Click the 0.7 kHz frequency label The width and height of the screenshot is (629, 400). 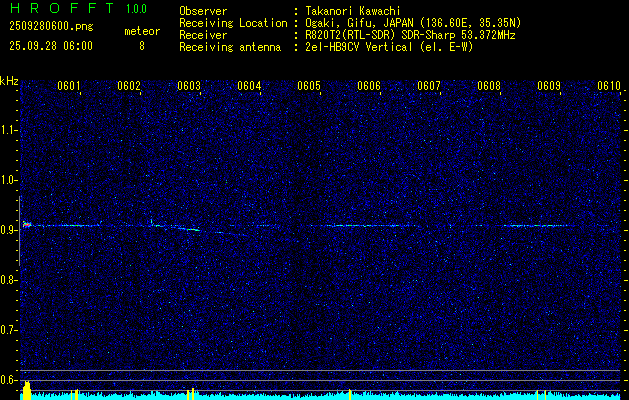(8, 330)
